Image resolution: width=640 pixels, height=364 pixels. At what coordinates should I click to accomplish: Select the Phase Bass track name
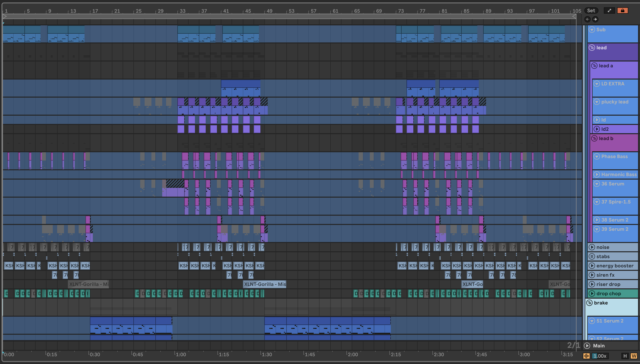[x=614, y=156]
